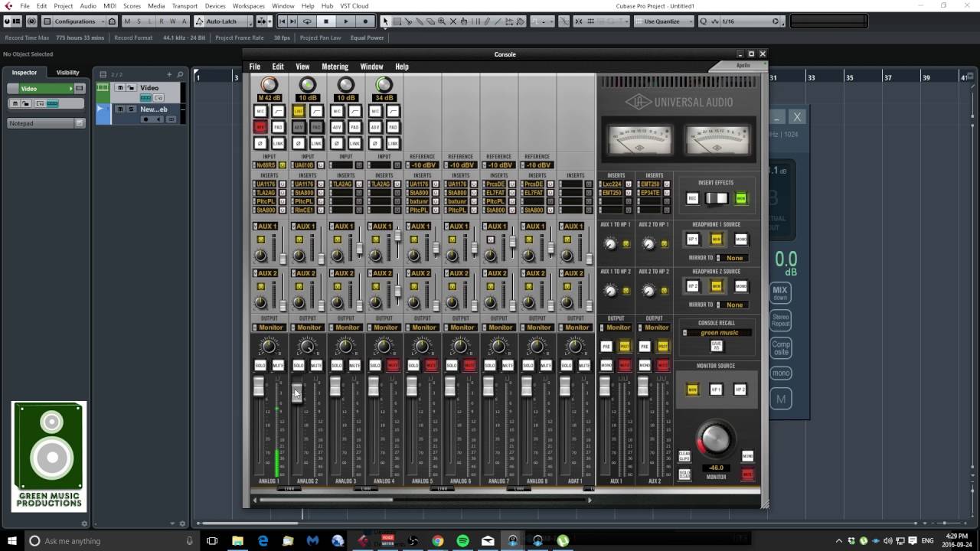Open the Metering menu in Console

(335, 67)
